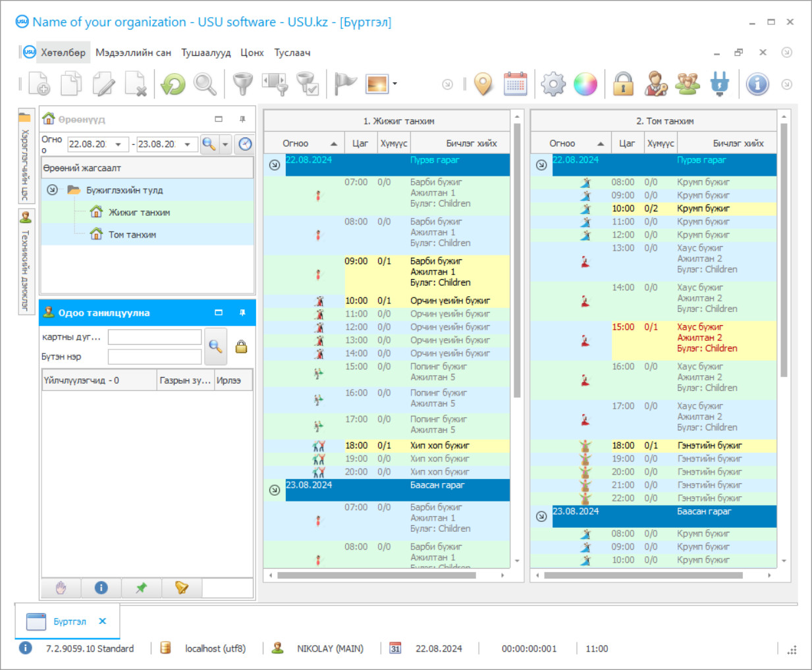The height and width of the screenshot is (670, 812).
Task: Open the Хэрэглэгчийн цэс side tab
Action: pos(26,157)
